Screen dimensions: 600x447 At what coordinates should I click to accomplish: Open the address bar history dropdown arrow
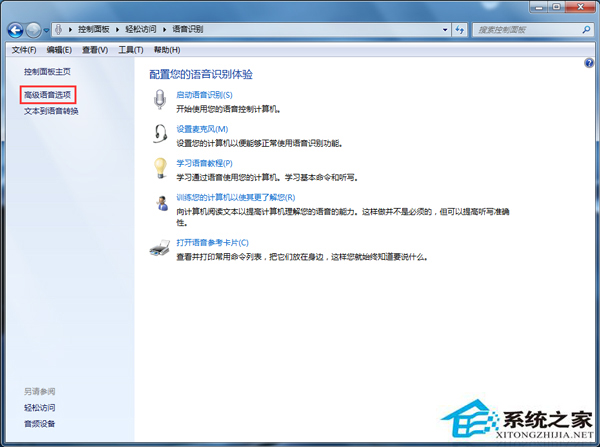coord(446,31)
